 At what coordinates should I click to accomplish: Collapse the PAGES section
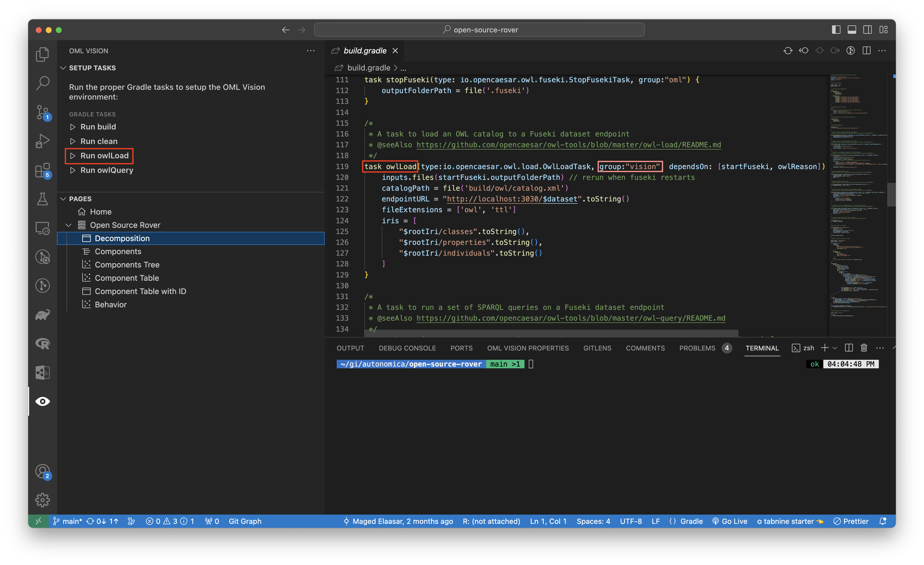(x=63, y=198)
